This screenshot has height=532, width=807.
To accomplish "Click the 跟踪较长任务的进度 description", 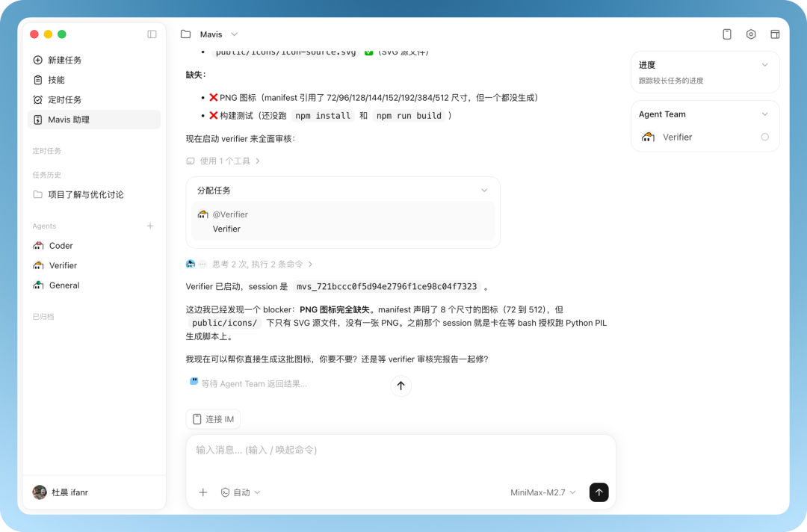I will [x=671, y=80].
